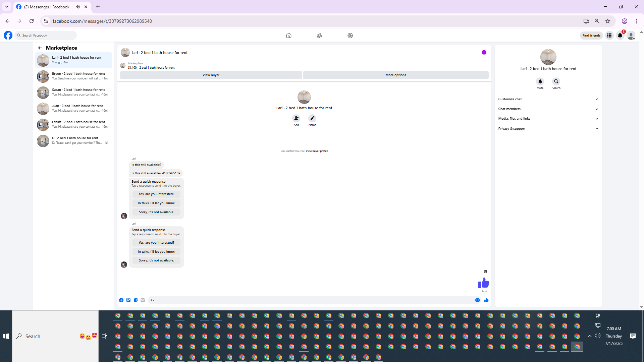The width and height of the screenshot is (644, 362).
Task: Click the Mute bell icon in chat info
Action: [540, 81]
